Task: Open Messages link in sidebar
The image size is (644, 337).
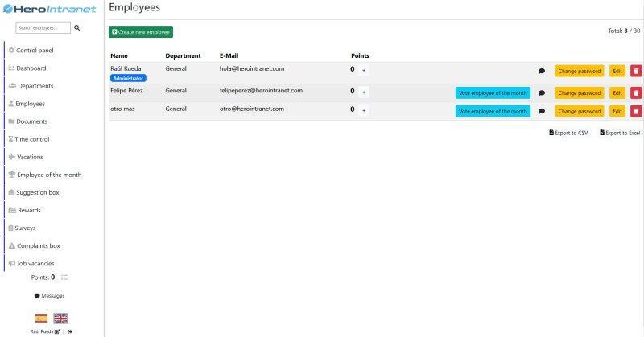Action: [x=49, y=296]
